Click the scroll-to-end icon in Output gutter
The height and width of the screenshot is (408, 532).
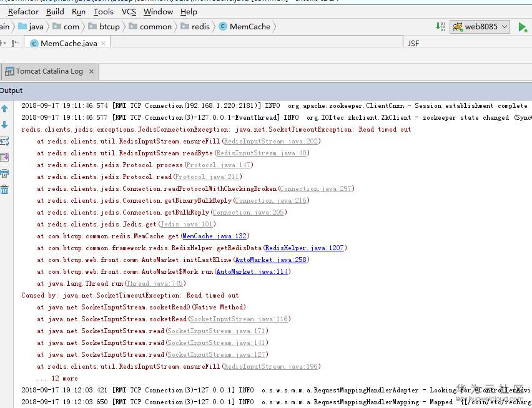click(x=4, y=157)
